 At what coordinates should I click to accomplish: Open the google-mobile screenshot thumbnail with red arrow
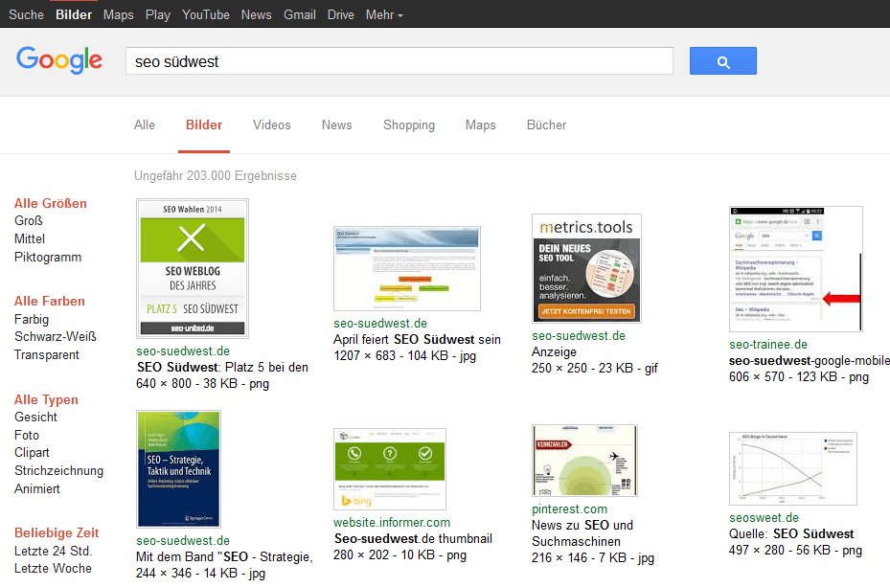tap(796, 269)
